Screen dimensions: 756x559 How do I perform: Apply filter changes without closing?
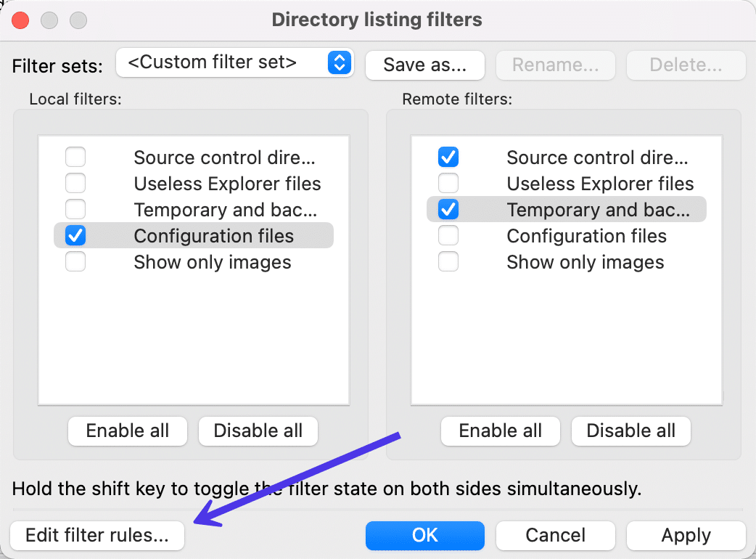685,535
